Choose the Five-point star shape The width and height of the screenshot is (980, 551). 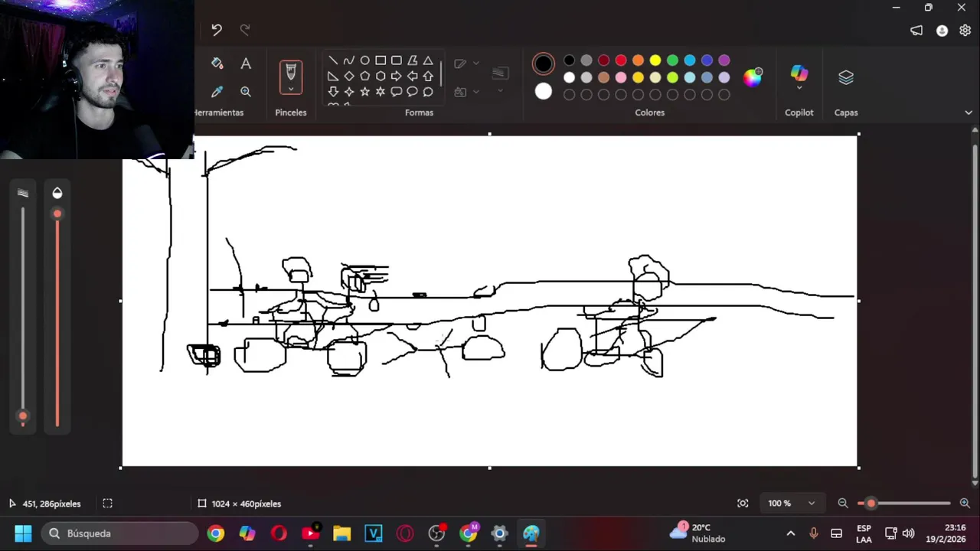365,92
